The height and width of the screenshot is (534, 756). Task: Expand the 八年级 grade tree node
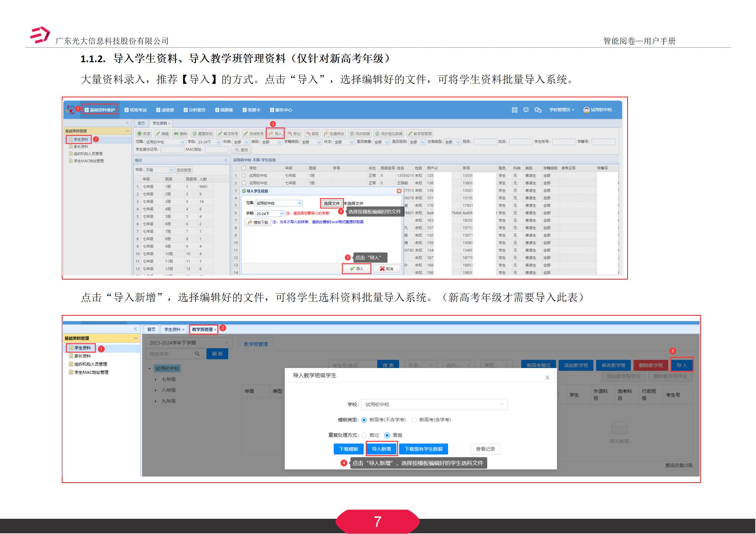(155, 390)
